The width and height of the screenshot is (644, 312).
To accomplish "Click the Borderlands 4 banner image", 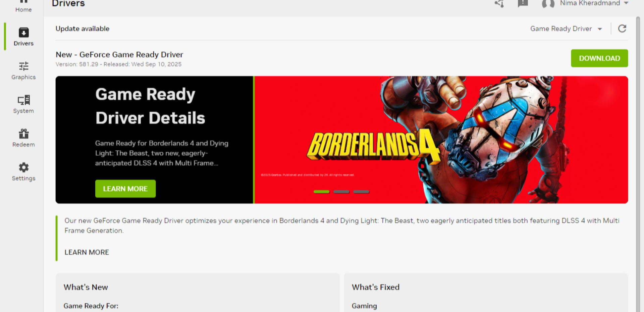I will [441, 140].
